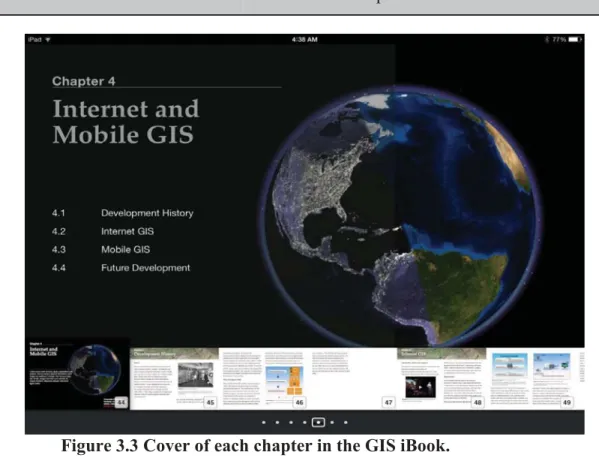Open section 4.3 Mobile GIS
The width and height of the screenshot is (599, 470).
[x=101, y=250]
